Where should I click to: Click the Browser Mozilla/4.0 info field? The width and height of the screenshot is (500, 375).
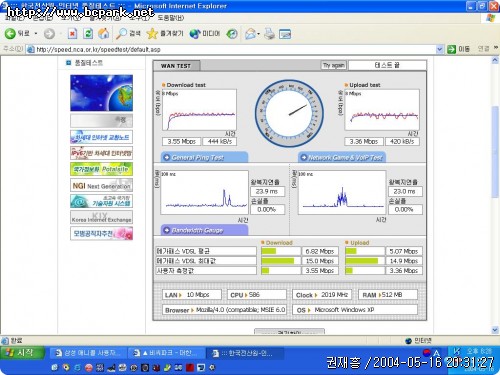click(224, 310)
